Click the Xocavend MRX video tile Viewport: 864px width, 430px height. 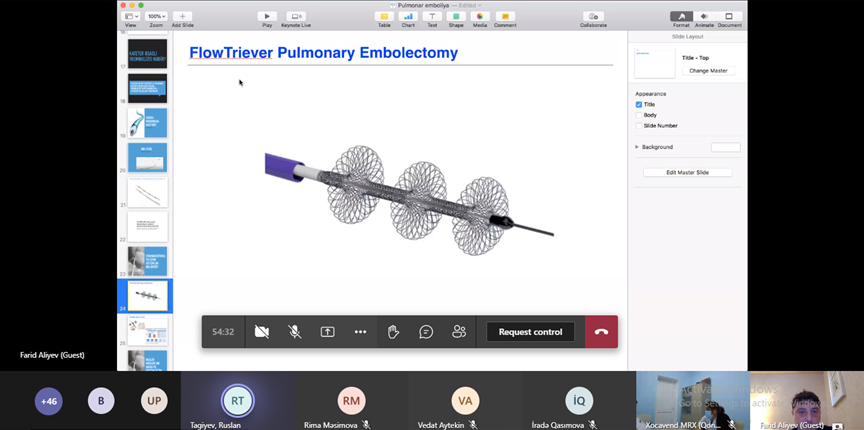693,400
